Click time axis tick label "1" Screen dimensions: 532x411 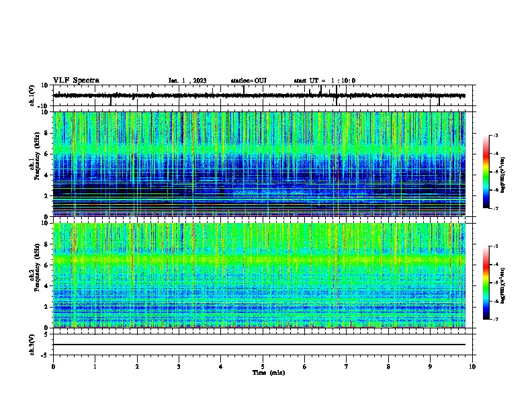[x=95, y=367]
